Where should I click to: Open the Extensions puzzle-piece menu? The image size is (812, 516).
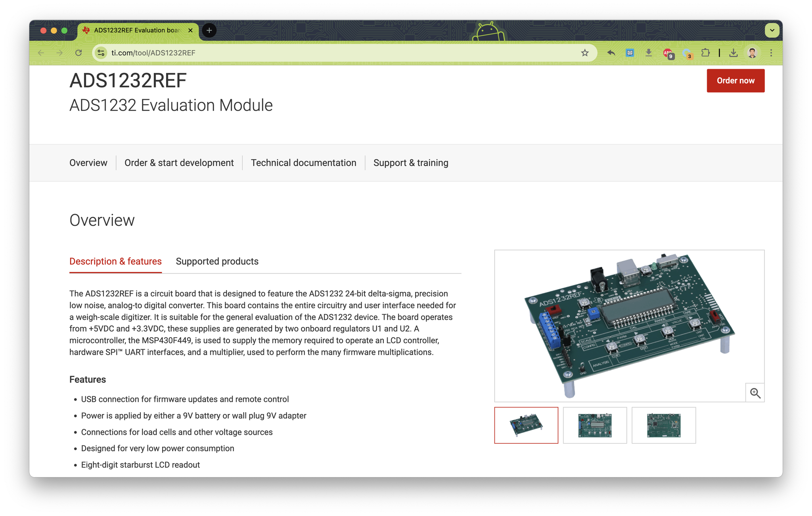(x=705, y=53)
